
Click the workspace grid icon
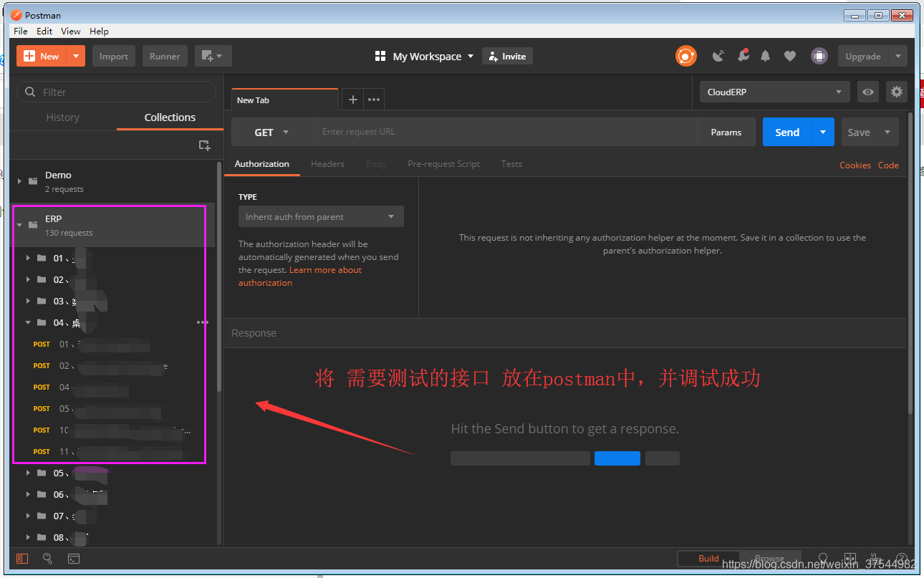(x=380, y=56)
